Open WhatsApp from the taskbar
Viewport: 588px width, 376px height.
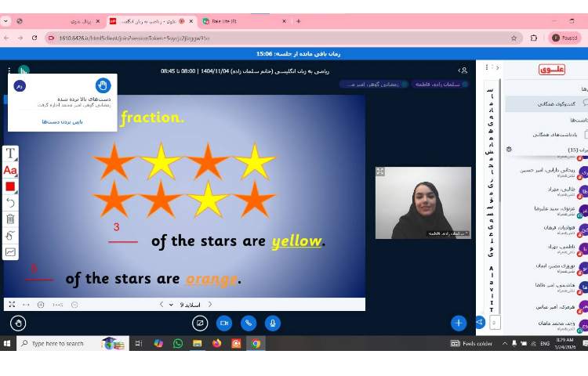click(178, 343)
